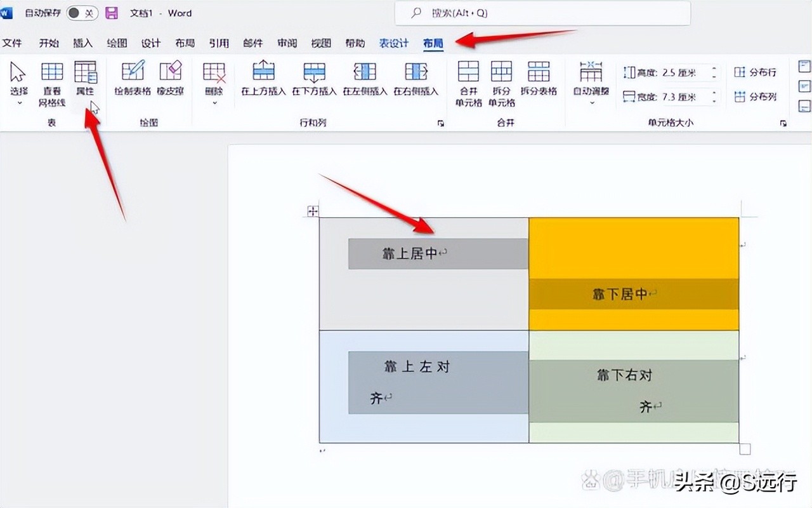Image resolution: width=812 pixels, height=508 pixels.
Task: Increase column width with up stepper
Action: (x=714, y=93)
